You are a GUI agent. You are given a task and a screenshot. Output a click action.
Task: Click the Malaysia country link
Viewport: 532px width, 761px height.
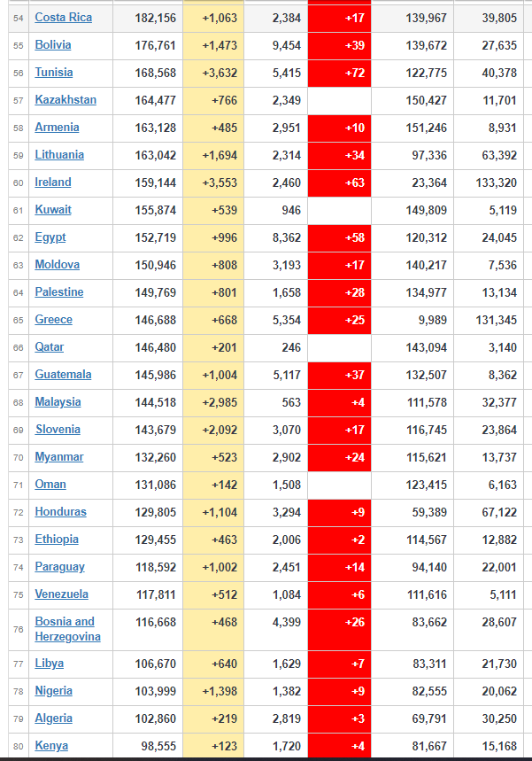58,402
